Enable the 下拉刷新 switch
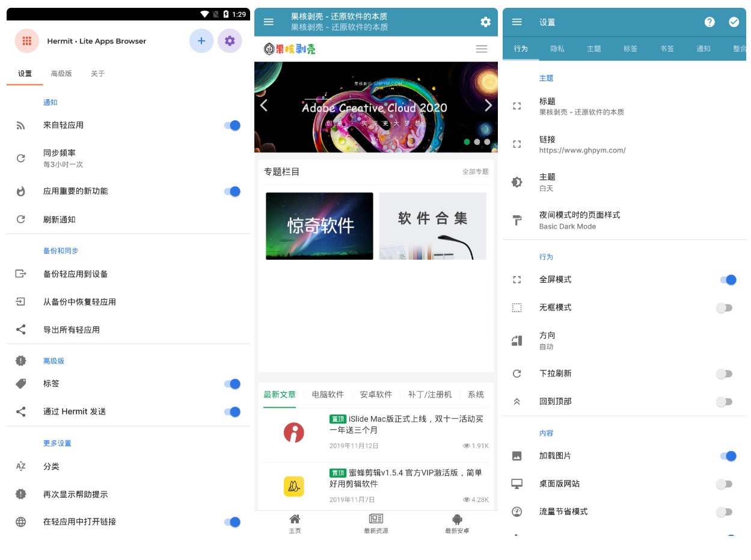This screenshot has height=560, width=751. 724,374
